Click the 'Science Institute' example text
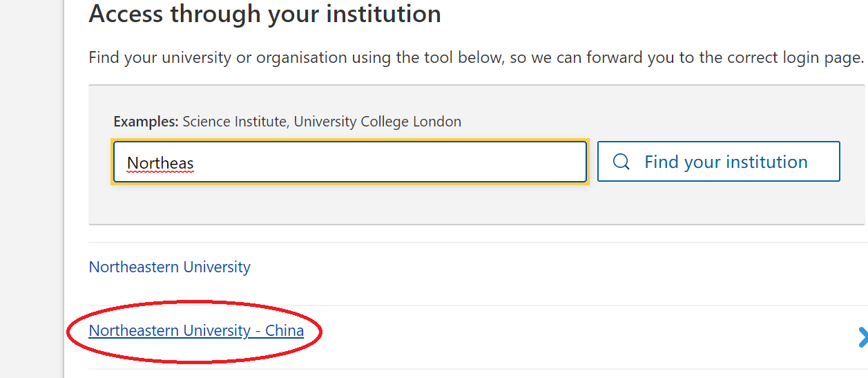The width and height of the screenshot is (868, 378). click(234, 122)
